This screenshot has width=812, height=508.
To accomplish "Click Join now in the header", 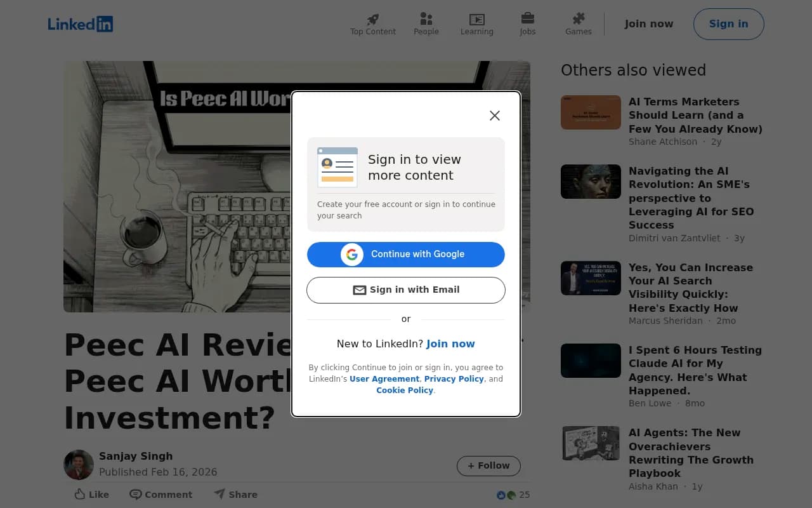I will tap(649, 24).
